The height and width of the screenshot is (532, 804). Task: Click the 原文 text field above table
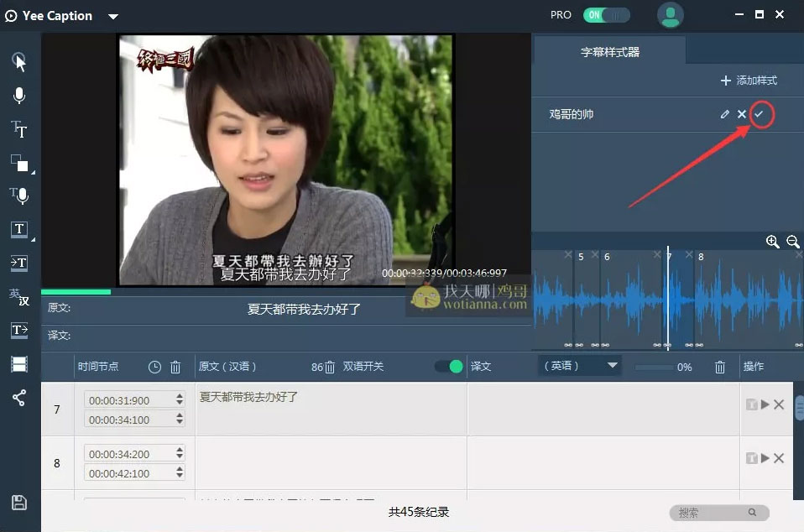pos(304,309)
